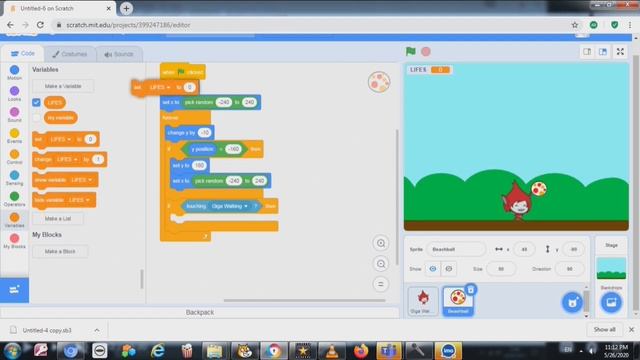The height and width of the screenshot is (360, 640).
Task: Open the Windows Start menu
Action: tap(12, 351)
